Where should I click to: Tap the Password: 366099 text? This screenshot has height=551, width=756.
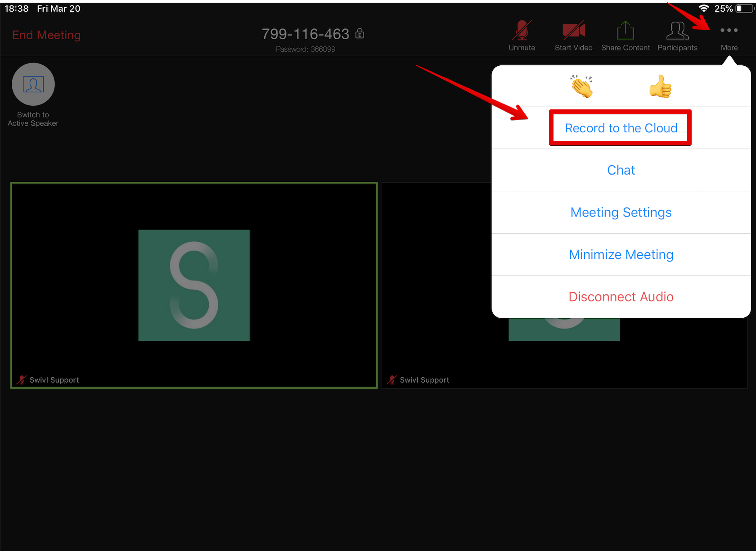[x=306, y=49]
